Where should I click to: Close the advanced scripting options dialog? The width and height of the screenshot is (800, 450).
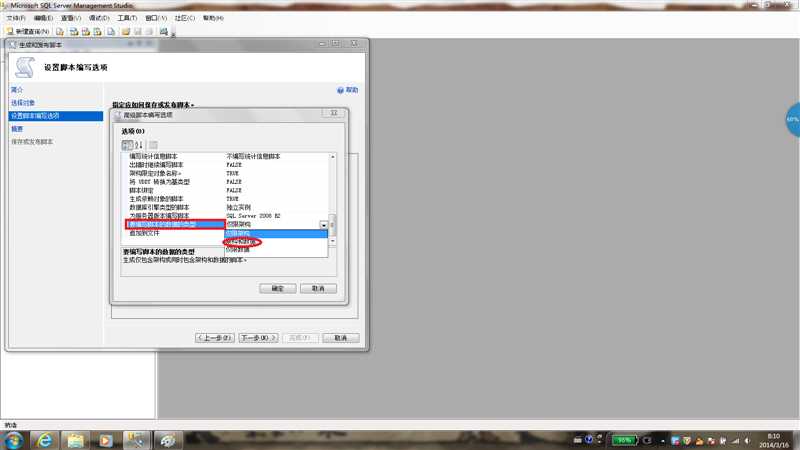[x=334, y=113]
